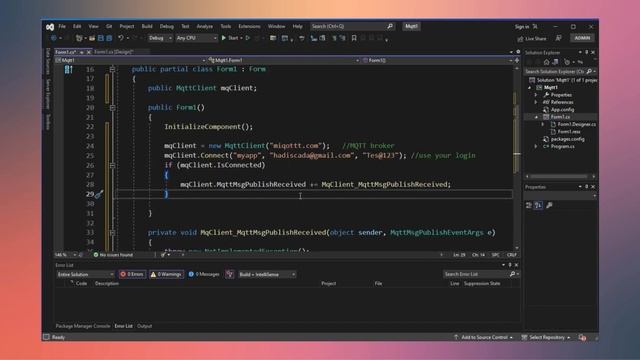Click notifications icon in status bar

(582, 338)
